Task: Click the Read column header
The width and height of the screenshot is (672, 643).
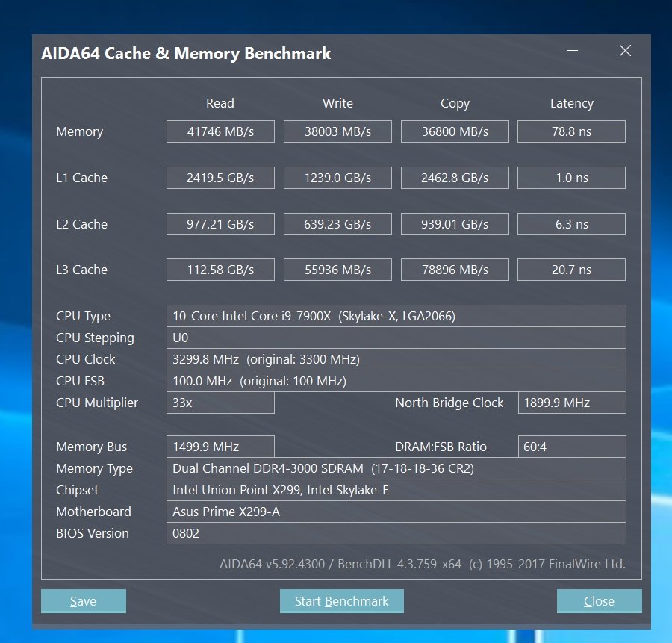Action: point(220,103)
